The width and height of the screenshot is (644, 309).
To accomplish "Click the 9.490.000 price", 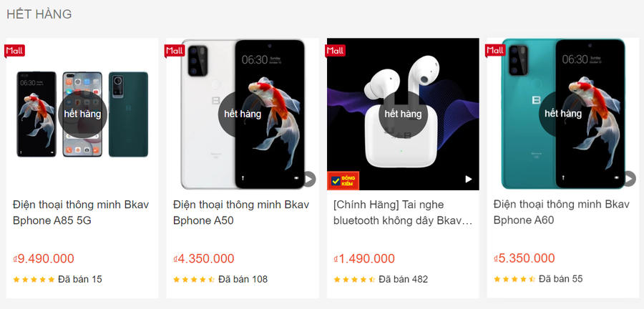I will [44, 258].
